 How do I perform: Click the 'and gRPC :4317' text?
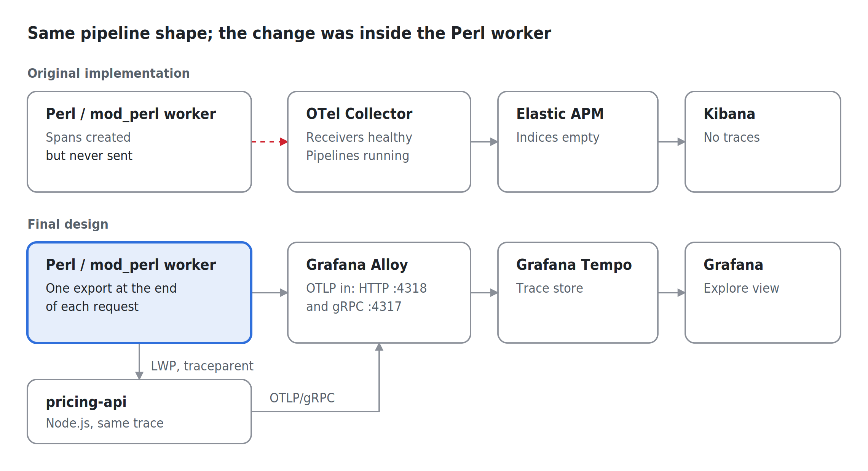pyautogui.click(x=354, y=306)
